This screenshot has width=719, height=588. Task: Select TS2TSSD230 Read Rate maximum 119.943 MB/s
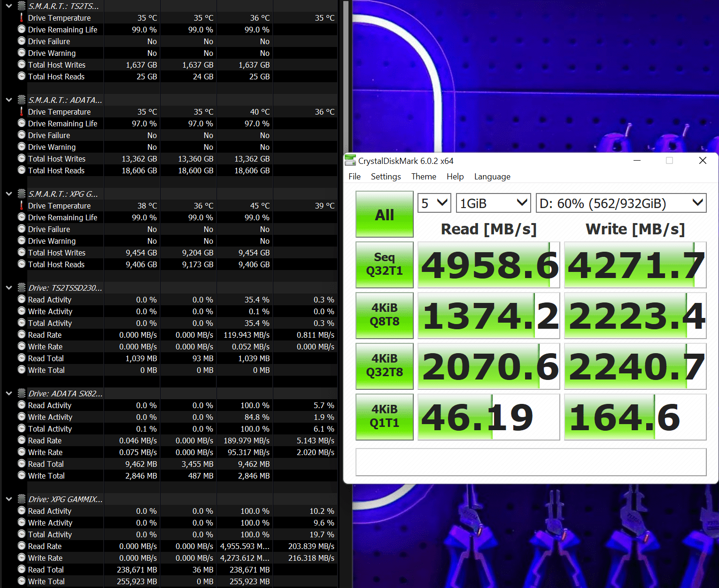(247, 335)
